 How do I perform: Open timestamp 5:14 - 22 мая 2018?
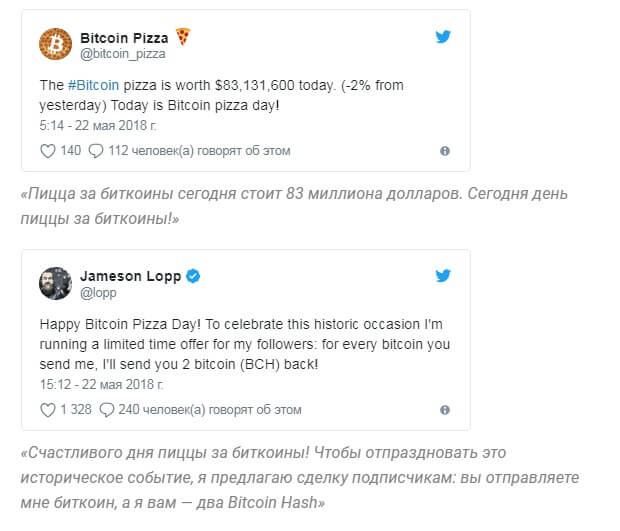(x=98, y=126)
